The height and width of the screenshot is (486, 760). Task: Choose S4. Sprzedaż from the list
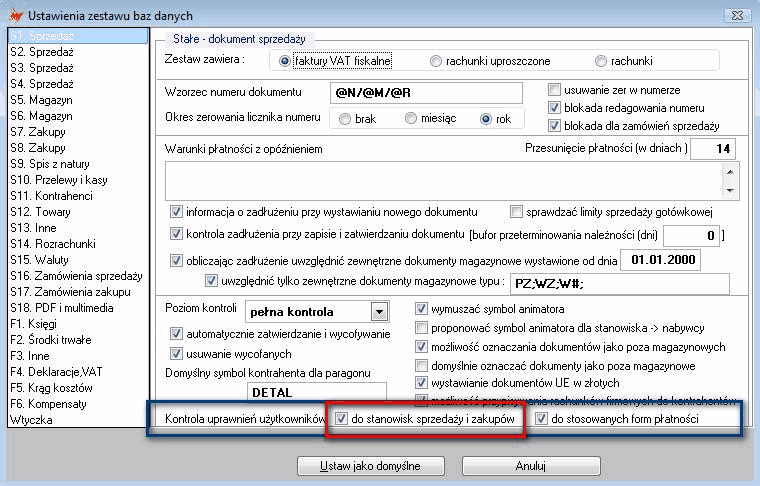pyautogui.click(x=79, y=84)
